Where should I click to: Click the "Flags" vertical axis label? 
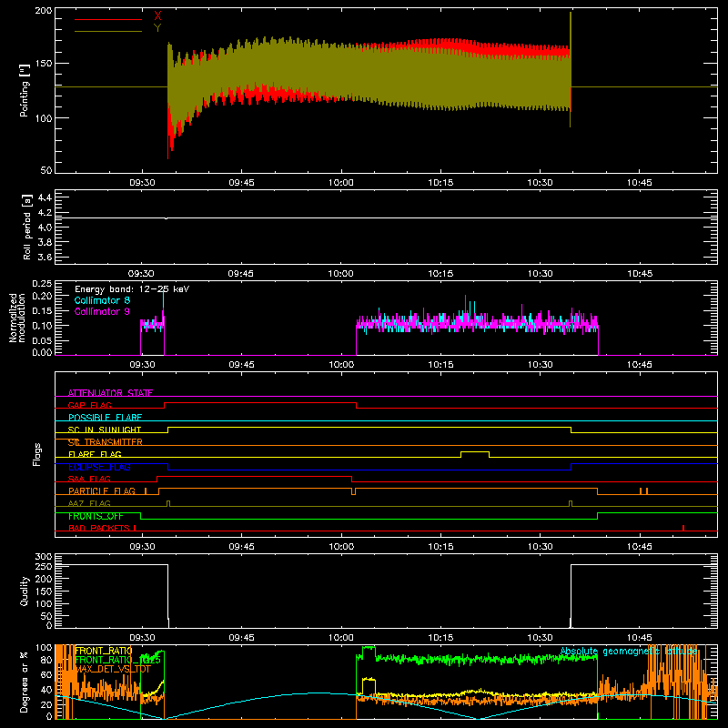pyautogui.click(x=36, y=454)
